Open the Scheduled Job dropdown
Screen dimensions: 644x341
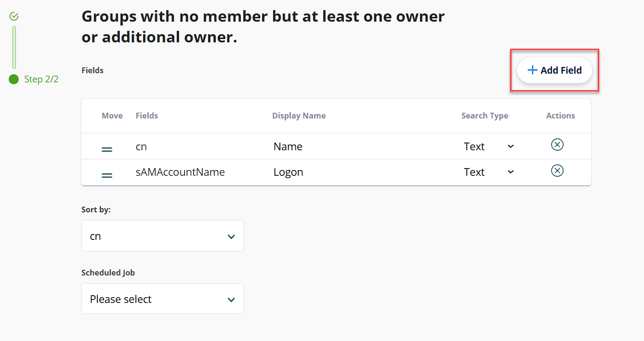pos(162,299)
